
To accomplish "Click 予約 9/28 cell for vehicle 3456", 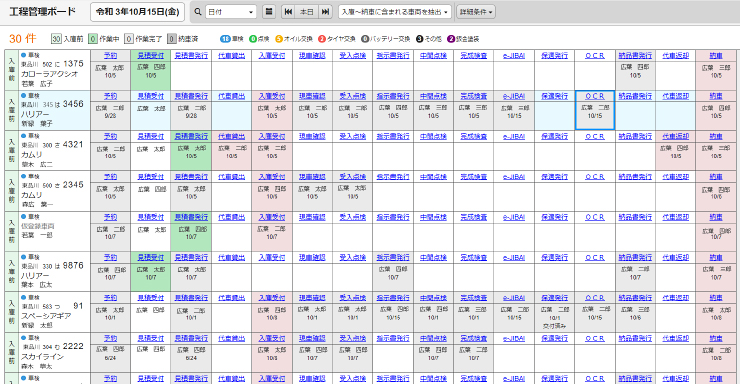I will pos(110,115).
